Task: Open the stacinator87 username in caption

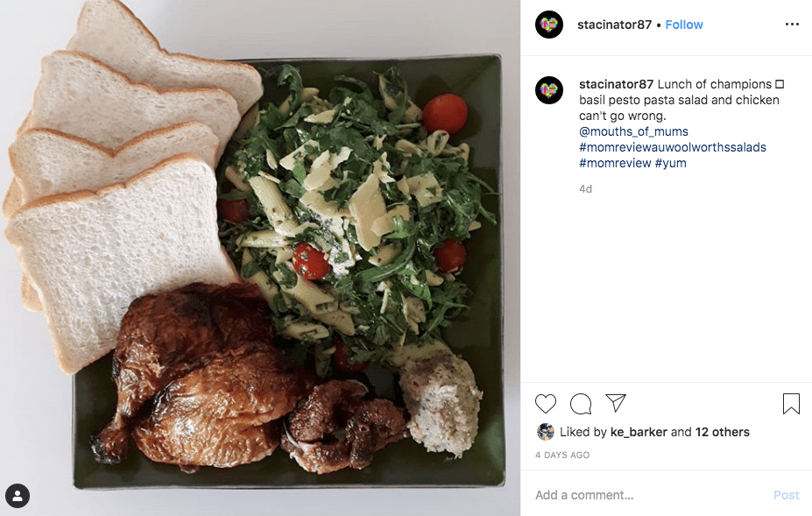Action: click(617, 84)
